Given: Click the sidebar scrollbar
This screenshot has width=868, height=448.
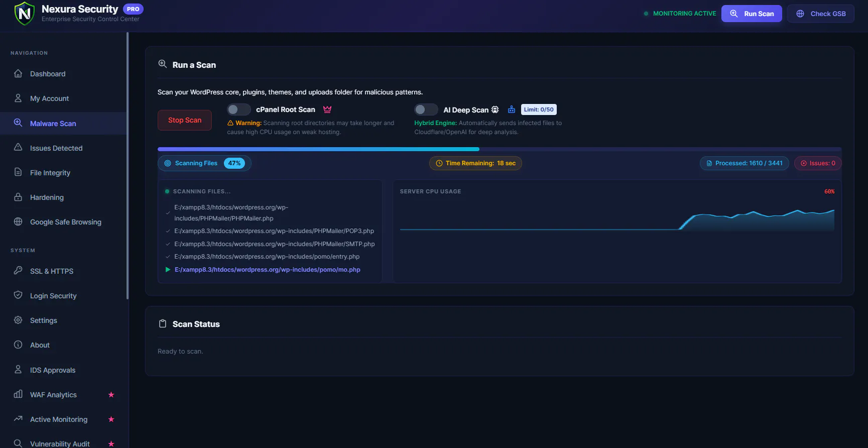Looking at the screenshot, I should tap(128, 166).
